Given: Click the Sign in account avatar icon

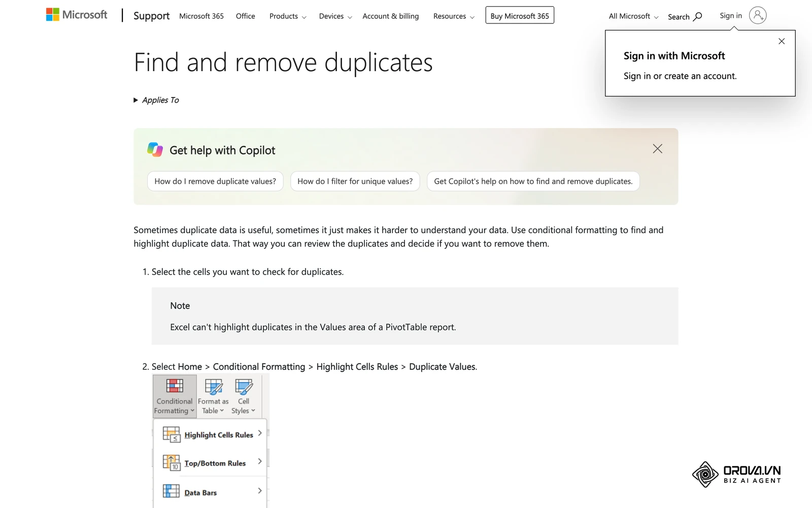Looking at the screenshot, I should click(x=758, y=15).
